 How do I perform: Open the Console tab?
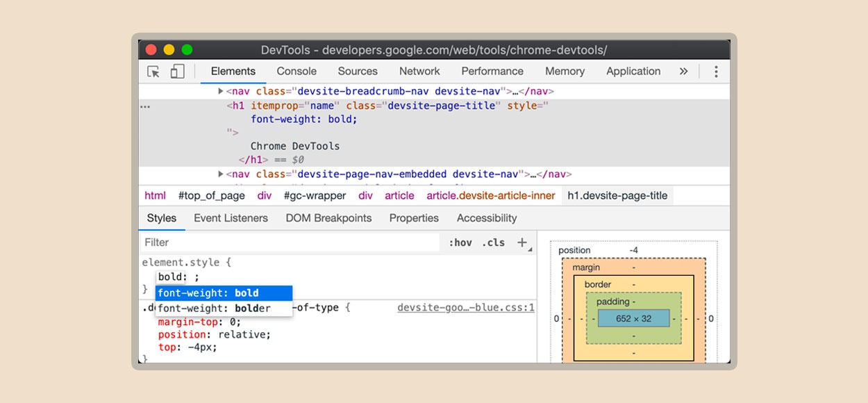pyautogui.click(x=297, y=72)
